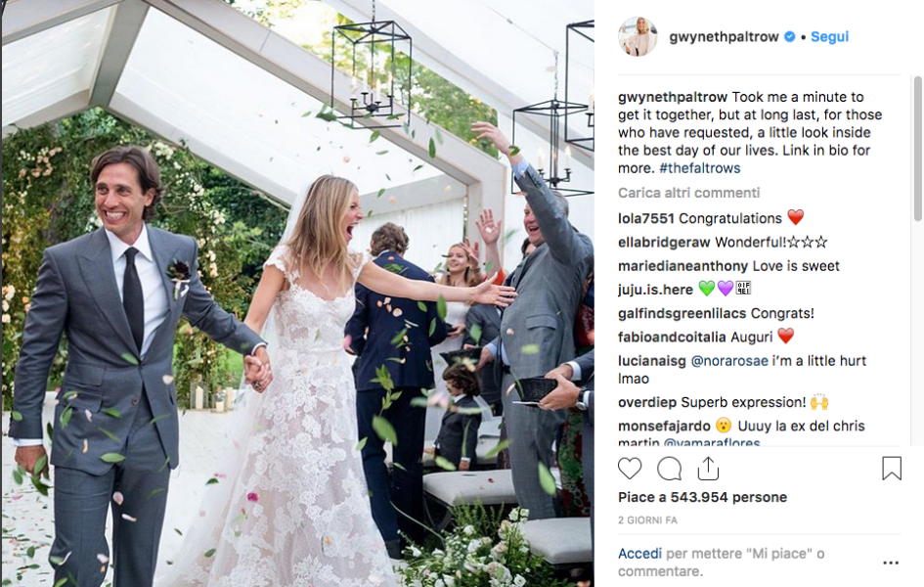Open the gwynethpaltrow profile avatar
Viewport: 924px width, 587px height.
[637, 36]
